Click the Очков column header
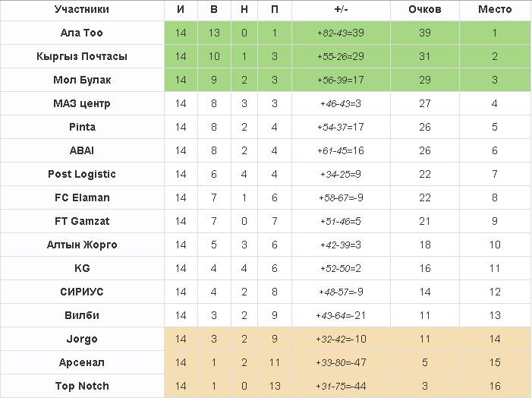The height and width of the screenshot is (398, 532). coord(424,9)
